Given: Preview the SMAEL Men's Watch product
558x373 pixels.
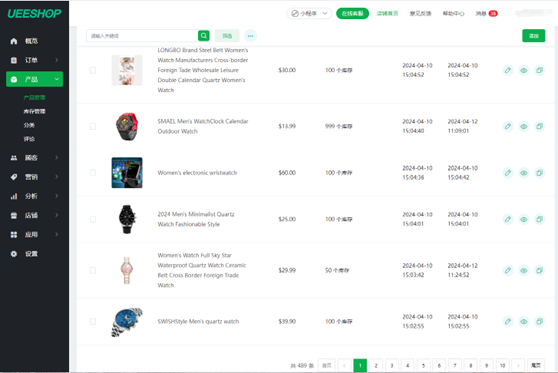Looking at the screenshot, I should 523,126.
